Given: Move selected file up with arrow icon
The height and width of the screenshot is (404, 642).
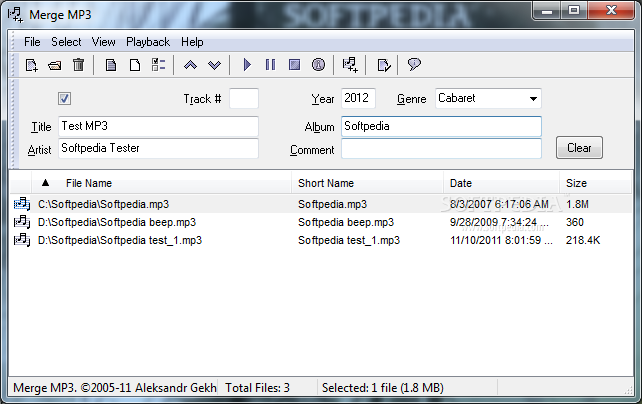Looking at the screenshot, I should tap(190, 65).
